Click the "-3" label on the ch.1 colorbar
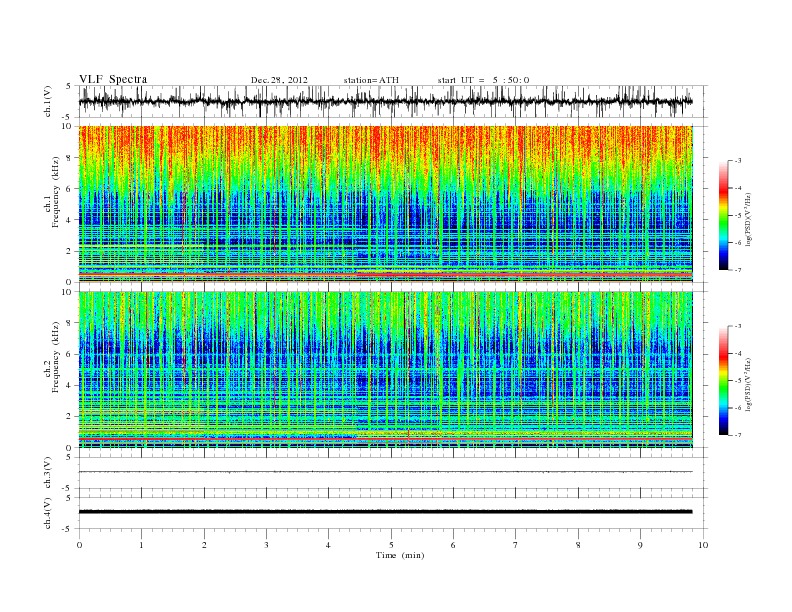The height and width of the screenshot is (612, 792). 737,161
